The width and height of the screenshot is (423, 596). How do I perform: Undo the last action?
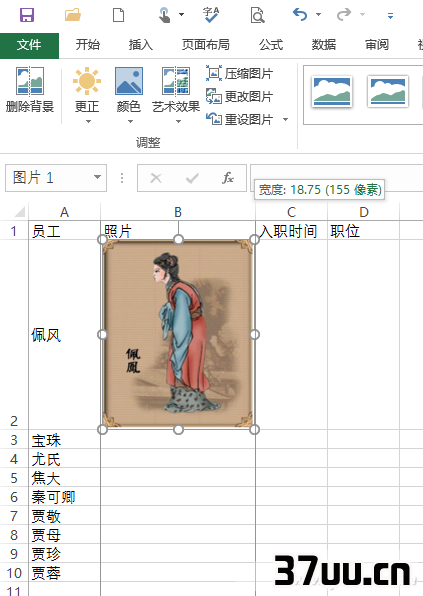tap(300, 15)
